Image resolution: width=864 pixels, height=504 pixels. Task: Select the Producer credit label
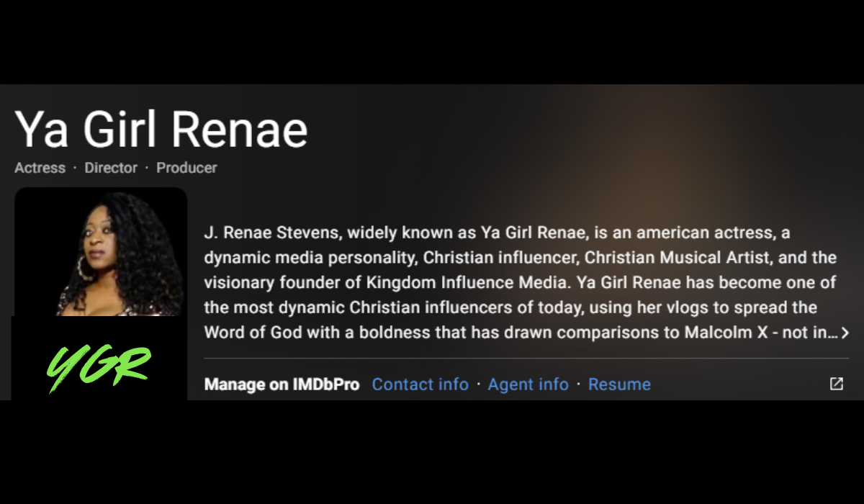click(186, 168)
